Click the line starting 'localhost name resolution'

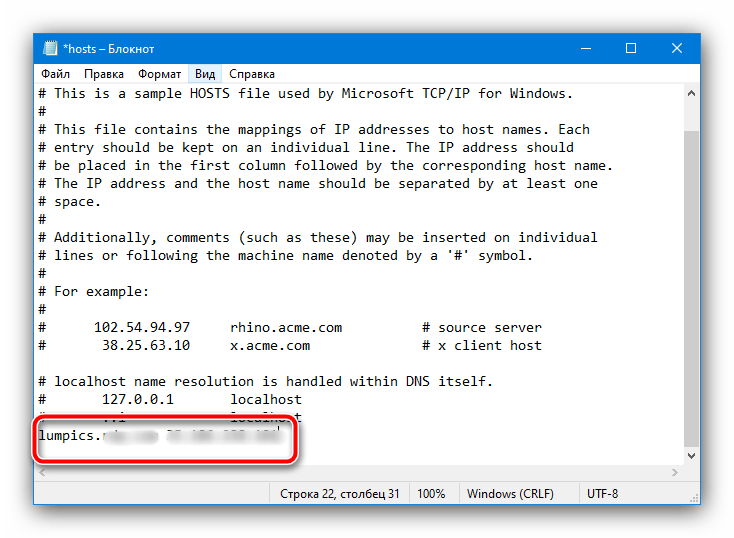click(266, 381)
